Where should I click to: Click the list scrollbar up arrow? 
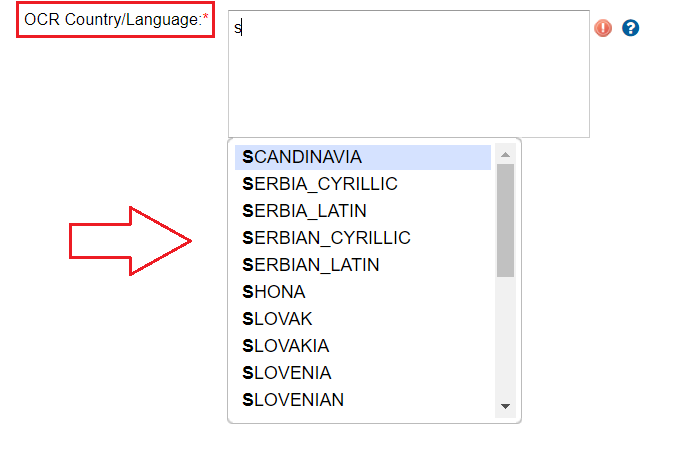click(505, 154)
